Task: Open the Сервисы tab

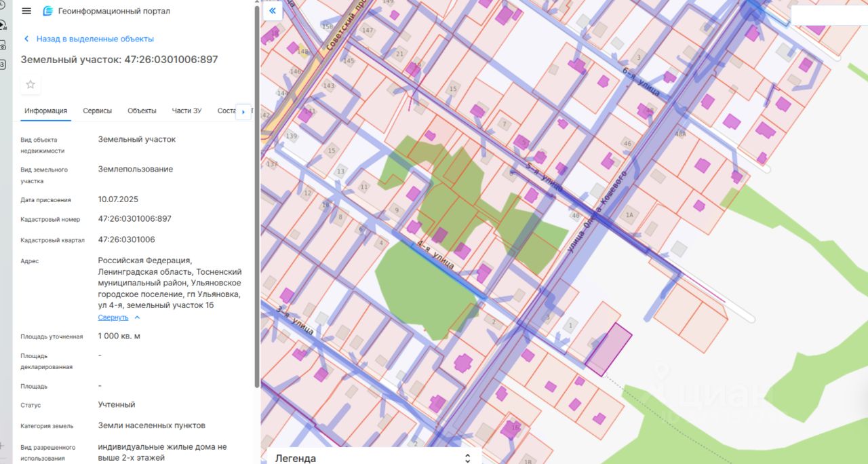Action: [98, 111]
